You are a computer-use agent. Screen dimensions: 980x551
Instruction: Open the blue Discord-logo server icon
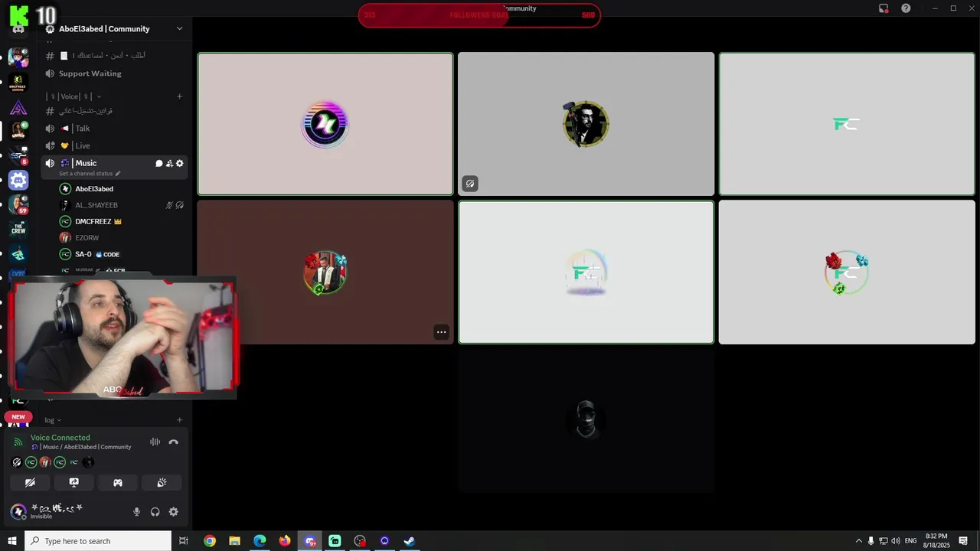click(x=18, y=180)
